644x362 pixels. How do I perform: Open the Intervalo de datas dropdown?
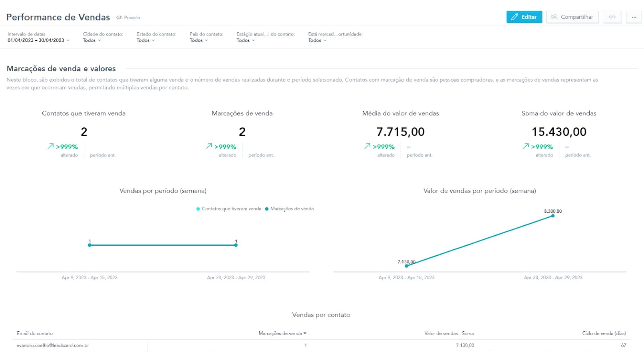click(x=39, y=40)
